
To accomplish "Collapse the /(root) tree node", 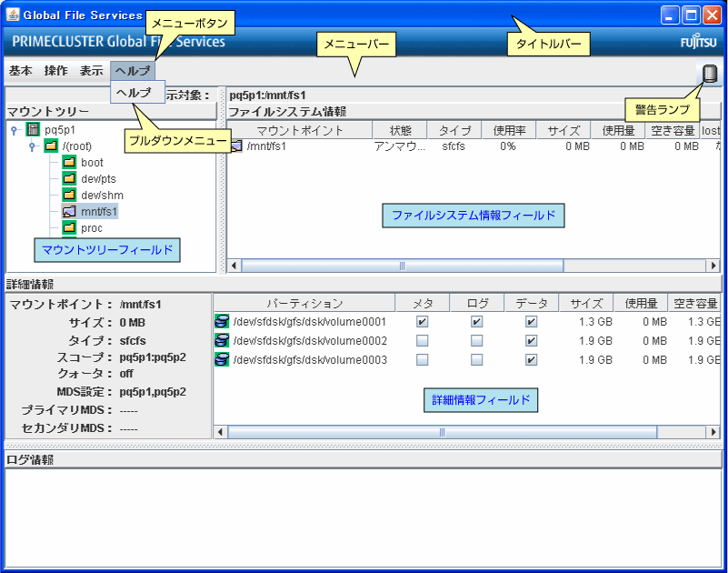I will point(32,146).
